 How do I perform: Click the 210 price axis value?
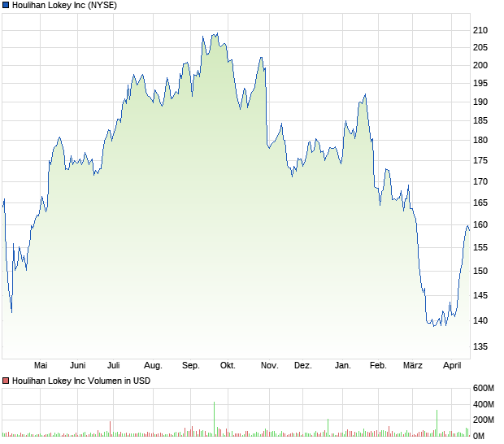click(x=480, y=31)
